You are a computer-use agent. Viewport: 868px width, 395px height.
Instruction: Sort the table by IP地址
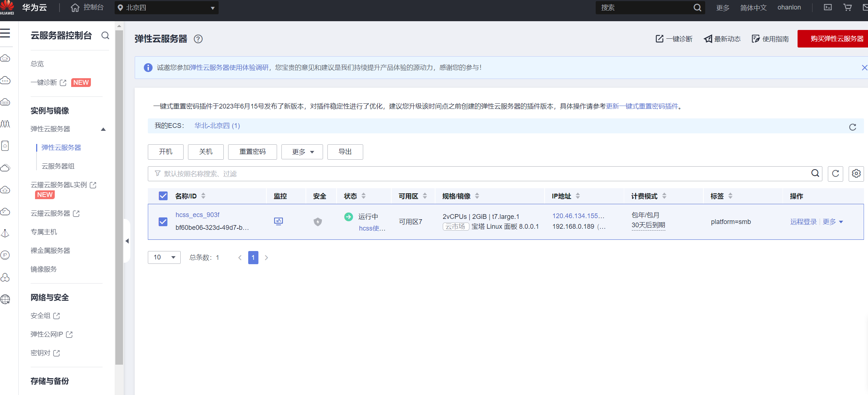[x=578, y=196]
